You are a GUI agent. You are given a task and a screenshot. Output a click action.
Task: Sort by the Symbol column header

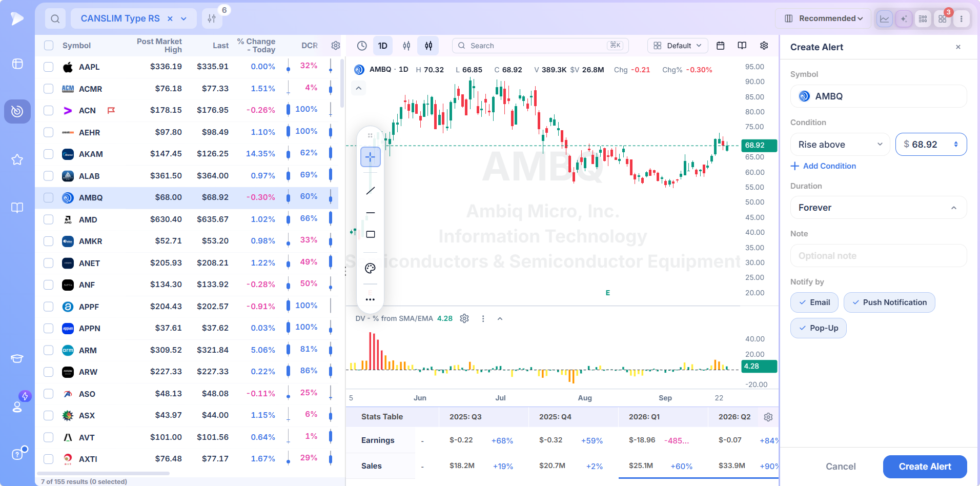point(76,46)
